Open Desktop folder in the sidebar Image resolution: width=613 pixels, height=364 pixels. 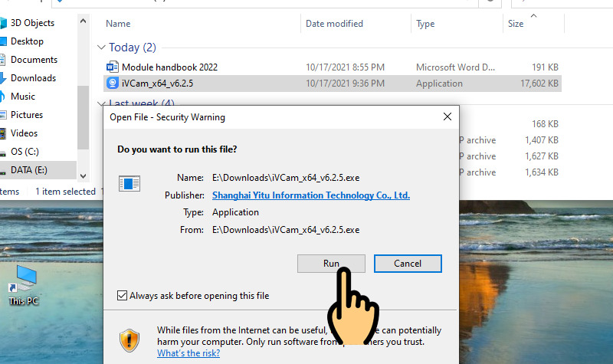(x=27, y=41)
